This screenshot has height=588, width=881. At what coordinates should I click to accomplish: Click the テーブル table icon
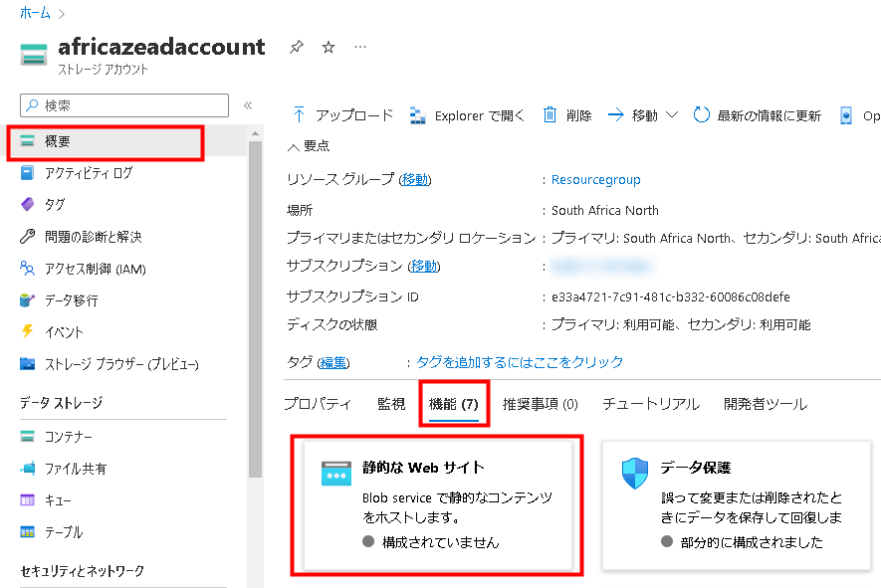pos(27,532)
